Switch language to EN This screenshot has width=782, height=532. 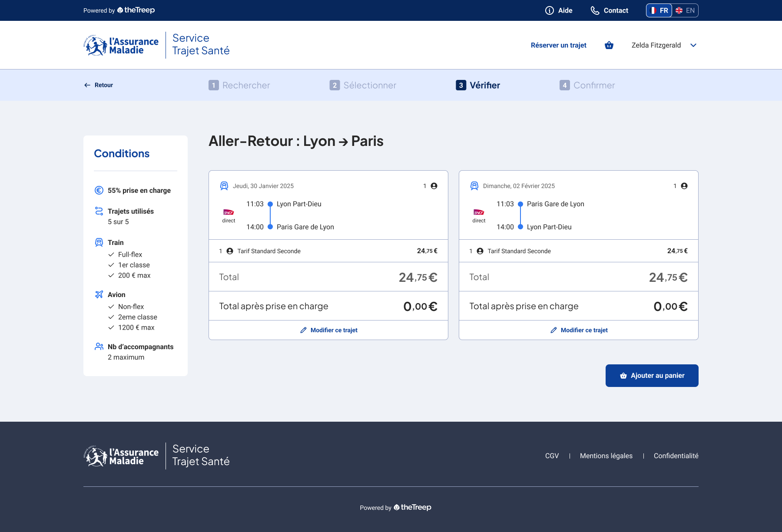point(685,10)
